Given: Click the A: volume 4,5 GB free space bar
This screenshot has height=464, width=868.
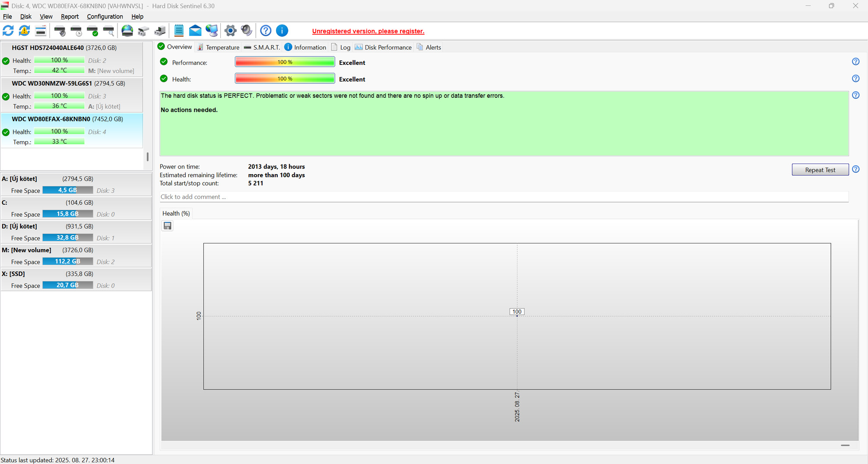Looking at the screenshot, I should [67, 190].
